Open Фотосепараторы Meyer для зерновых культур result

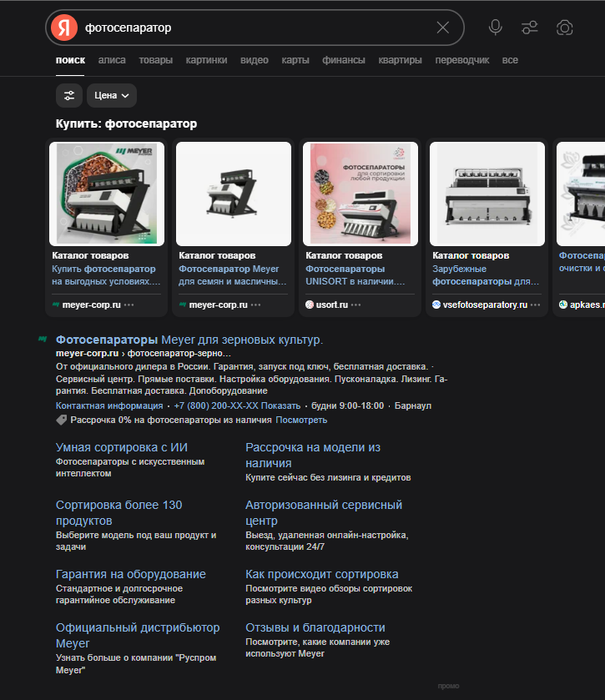[x=189, y=340]
